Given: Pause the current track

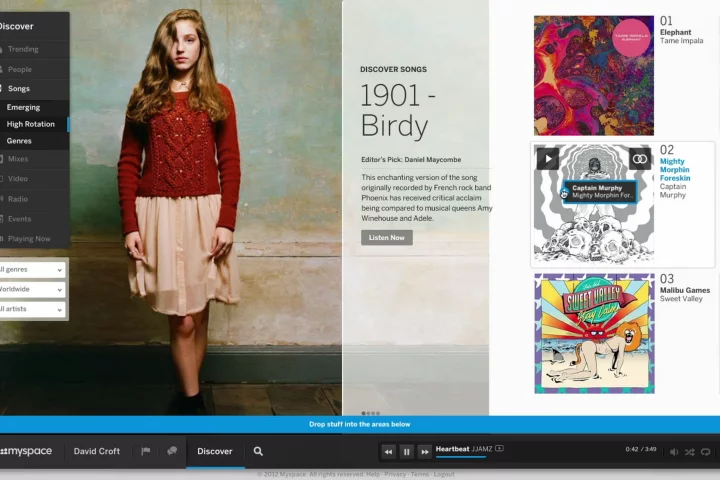Looking at the screenshot, I should (x=406, y=452).
